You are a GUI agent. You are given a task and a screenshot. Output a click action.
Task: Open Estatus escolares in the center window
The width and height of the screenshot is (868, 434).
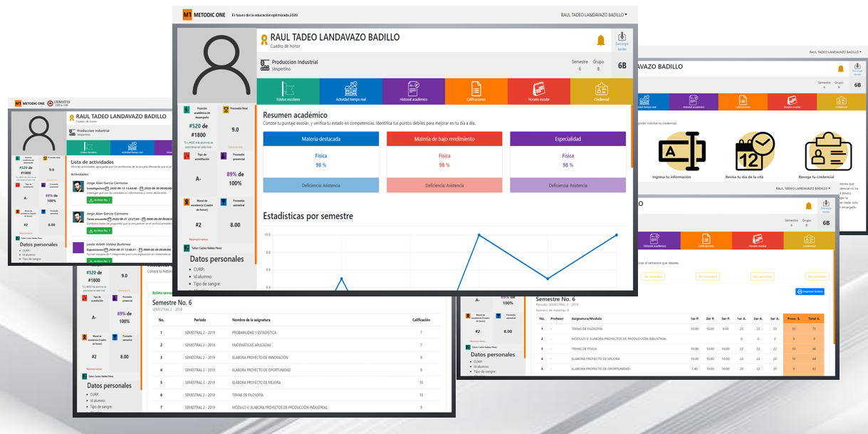pos(288,91)
